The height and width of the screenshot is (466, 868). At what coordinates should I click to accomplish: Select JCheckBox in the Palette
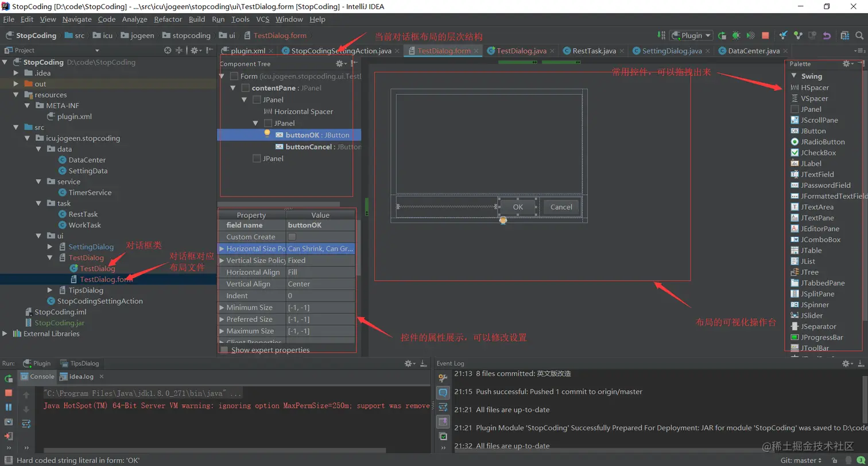819,153
